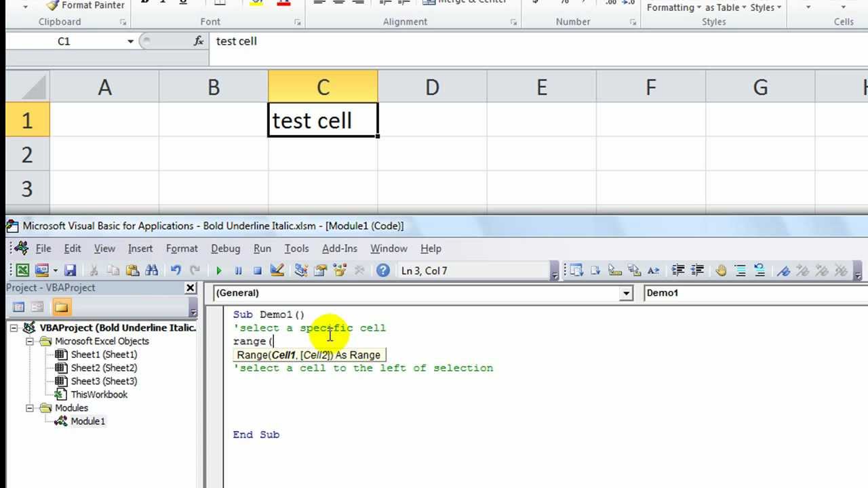Open the Number group dialog launcher

point(632,22)
